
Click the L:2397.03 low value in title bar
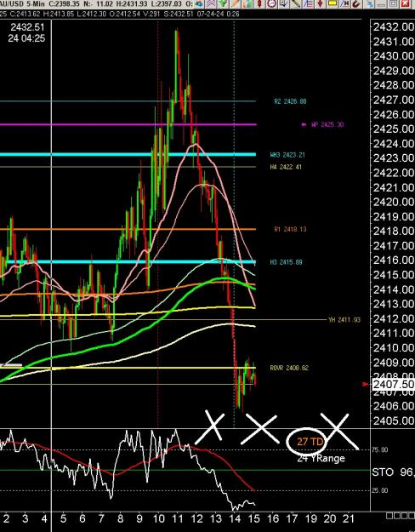[x=166, y=3]
